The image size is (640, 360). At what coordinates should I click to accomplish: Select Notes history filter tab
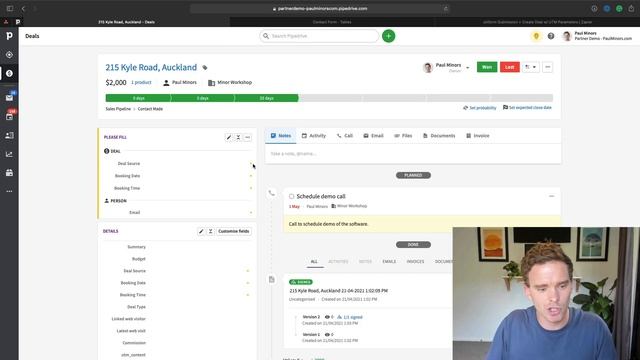[365, 262]
